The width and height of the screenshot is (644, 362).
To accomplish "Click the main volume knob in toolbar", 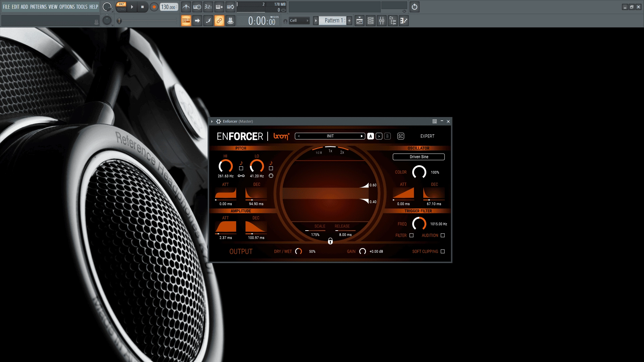I will tap(107, 7).
